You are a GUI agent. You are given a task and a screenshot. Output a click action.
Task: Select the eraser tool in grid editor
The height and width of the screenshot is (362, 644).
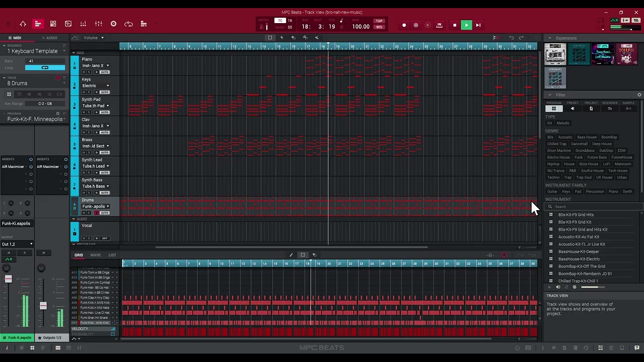[x=314, y=255]
